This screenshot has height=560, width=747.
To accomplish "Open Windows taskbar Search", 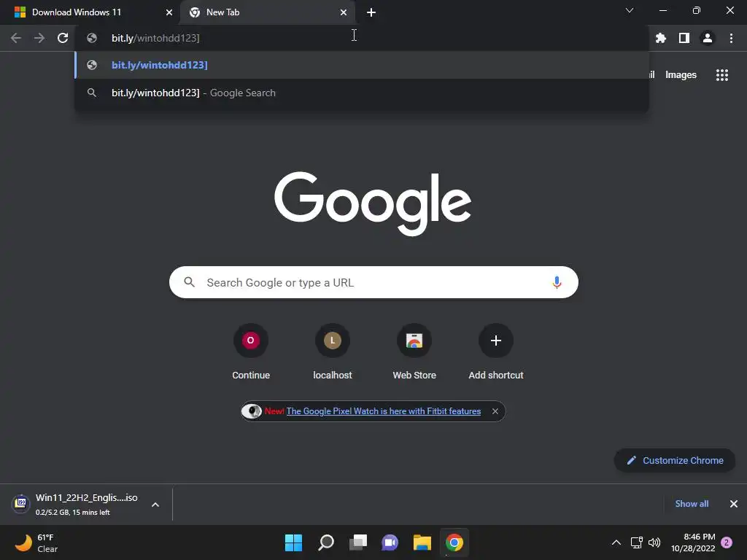I will coord(326,542).
